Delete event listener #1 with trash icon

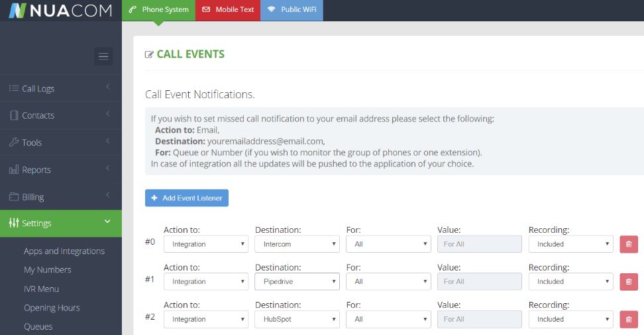pyautogui.click(x=629, y=282)
